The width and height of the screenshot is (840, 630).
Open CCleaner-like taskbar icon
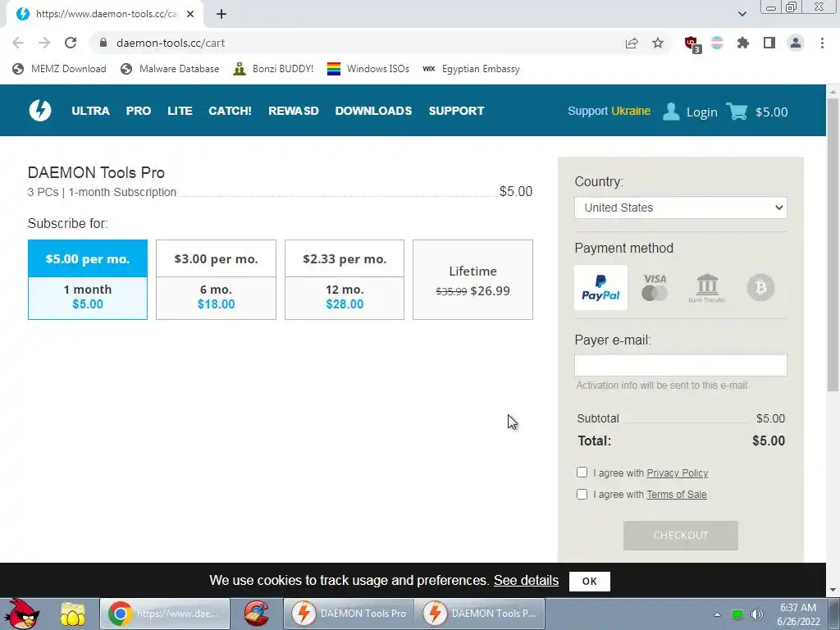pos(256,614)
